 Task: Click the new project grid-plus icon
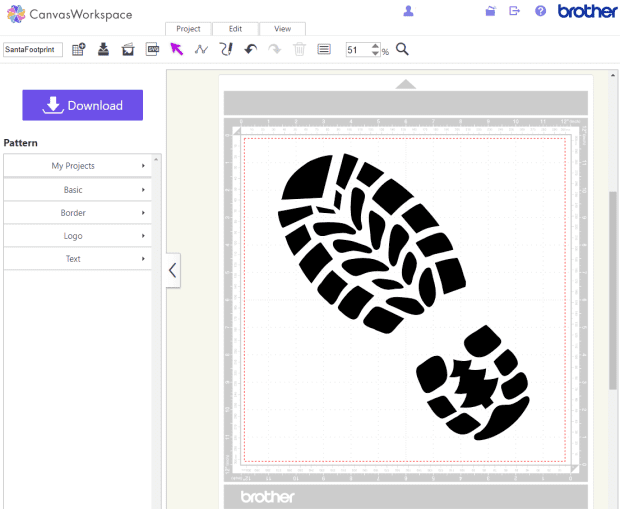[78, 49]
